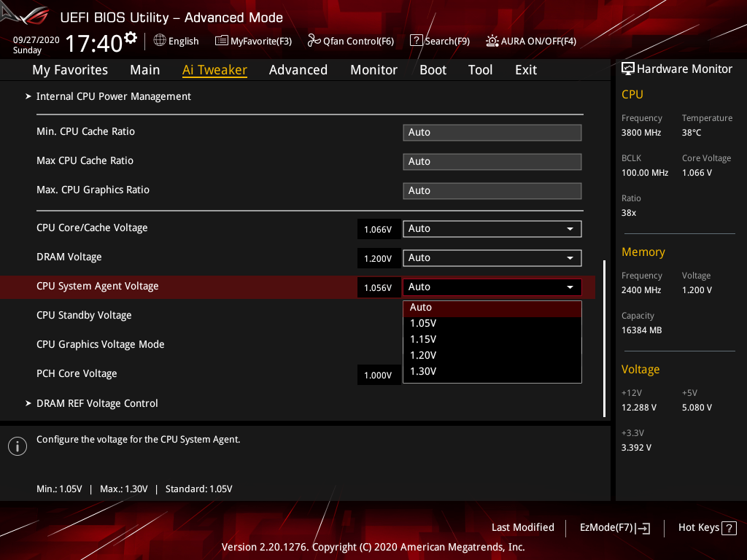Click the 1.066V core voltage value
The width and height of the screenshot is (747, 560).
pyautogui.click(x=379, y=230)
